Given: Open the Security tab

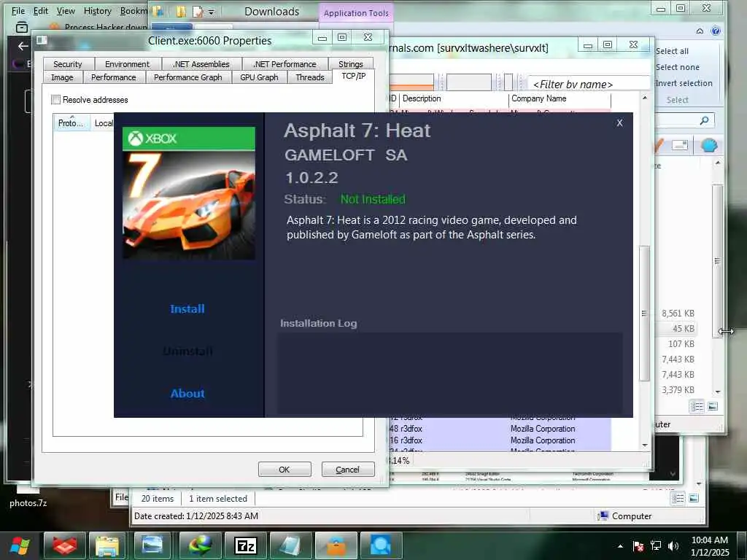Looking at the screenshot, I should pyautogui.click(x=68, y=64).
